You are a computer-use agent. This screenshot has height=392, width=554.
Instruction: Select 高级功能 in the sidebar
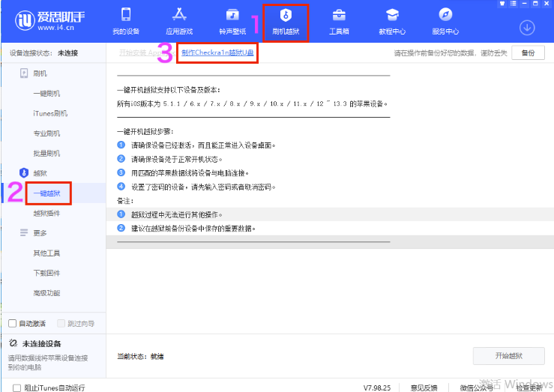tap(46, 293)
